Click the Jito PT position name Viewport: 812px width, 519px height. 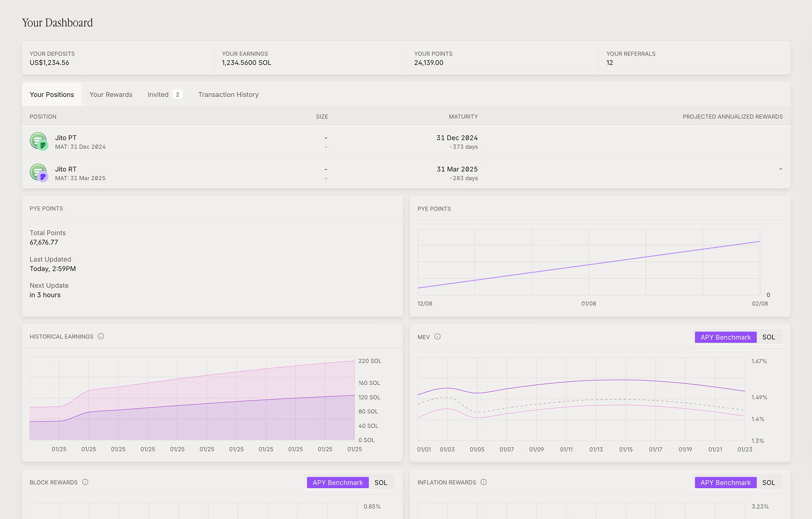coord(66,138)
